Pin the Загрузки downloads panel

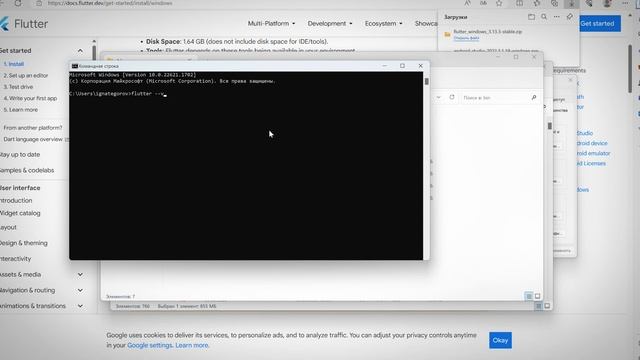tap(569, 17)
